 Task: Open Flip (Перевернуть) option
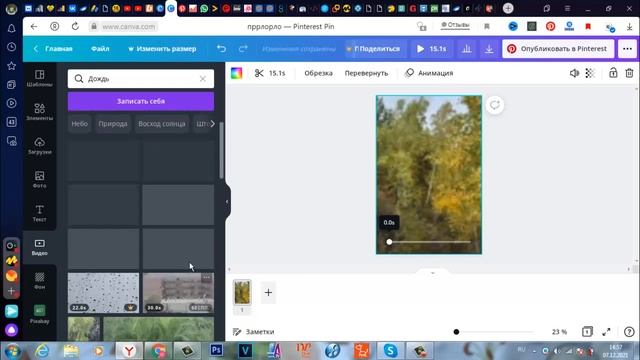tap(366, 73)
